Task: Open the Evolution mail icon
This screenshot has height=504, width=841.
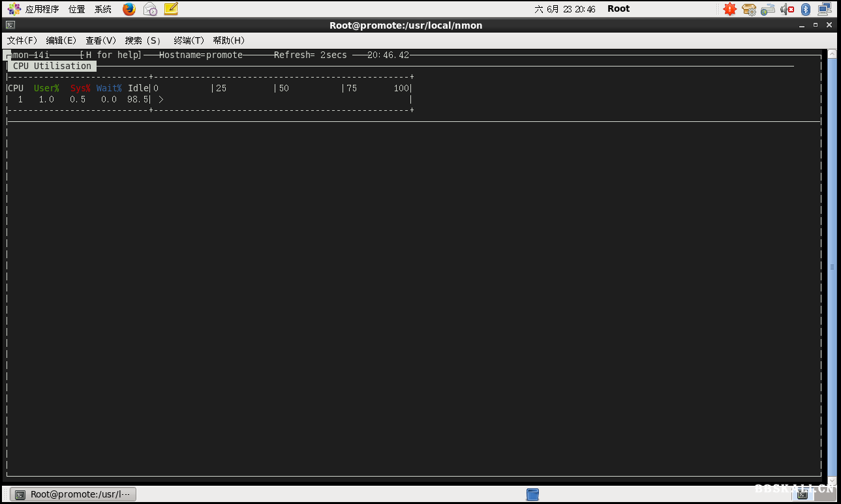Action: 149,8
